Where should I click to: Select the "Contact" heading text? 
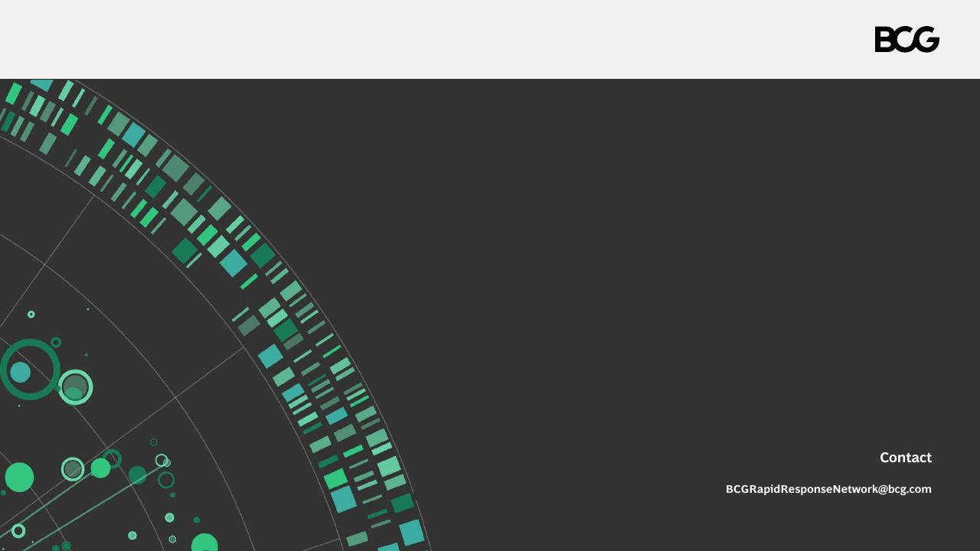coord(906,458)
